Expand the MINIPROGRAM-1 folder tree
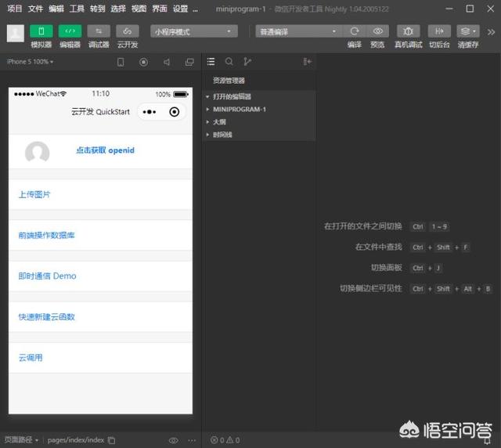 (x=260, y=110)
